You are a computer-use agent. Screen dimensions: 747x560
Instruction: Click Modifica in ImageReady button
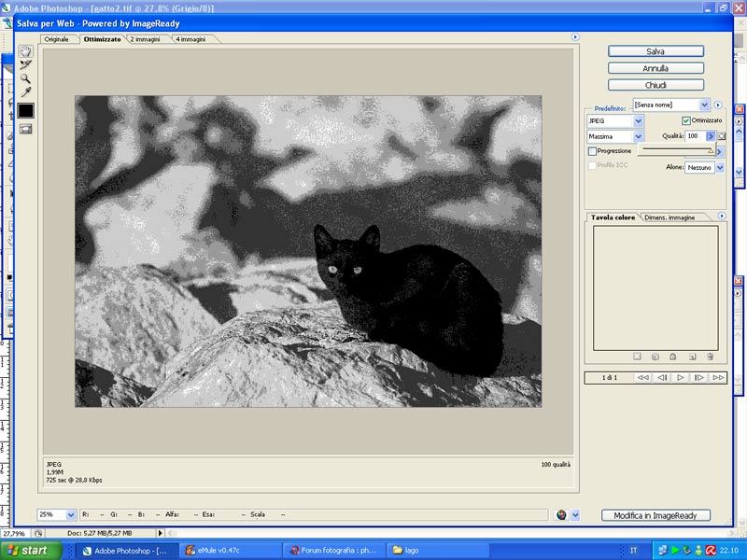[655, 515]
